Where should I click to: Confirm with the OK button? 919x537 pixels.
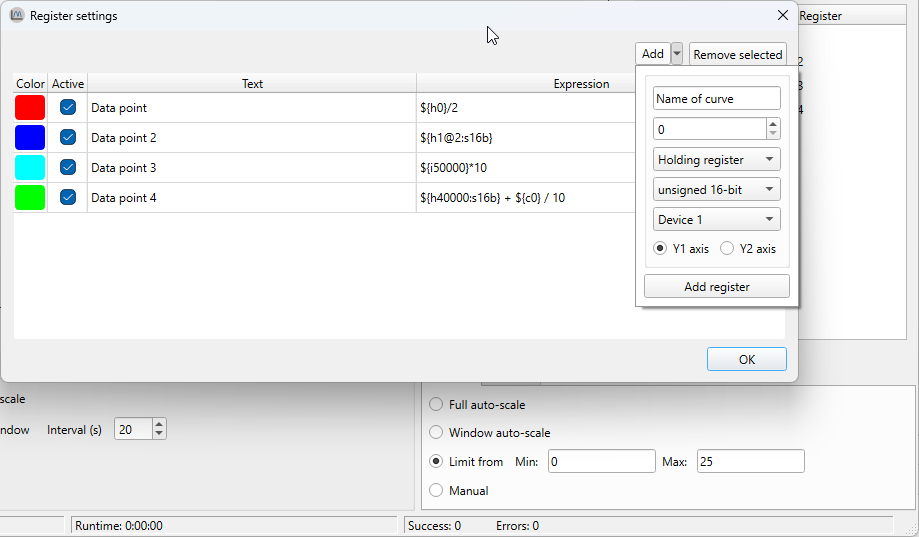tap(747, 359)
